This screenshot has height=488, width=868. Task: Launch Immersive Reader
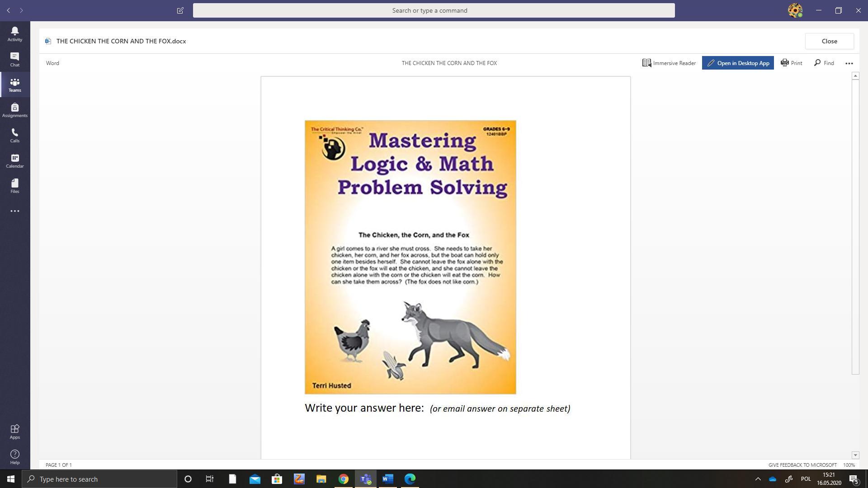pyautogui.click(x=669, y=63)
